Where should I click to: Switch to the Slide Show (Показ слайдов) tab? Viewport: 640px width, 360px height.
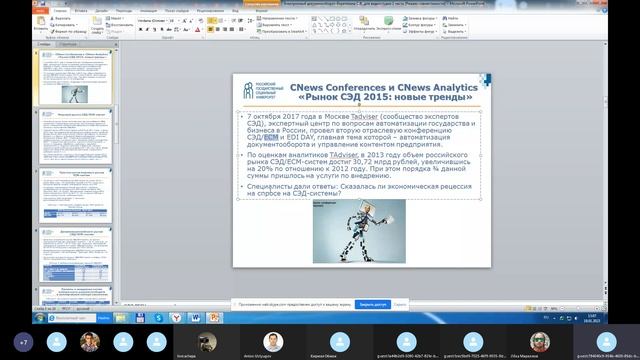coord(177,11)
